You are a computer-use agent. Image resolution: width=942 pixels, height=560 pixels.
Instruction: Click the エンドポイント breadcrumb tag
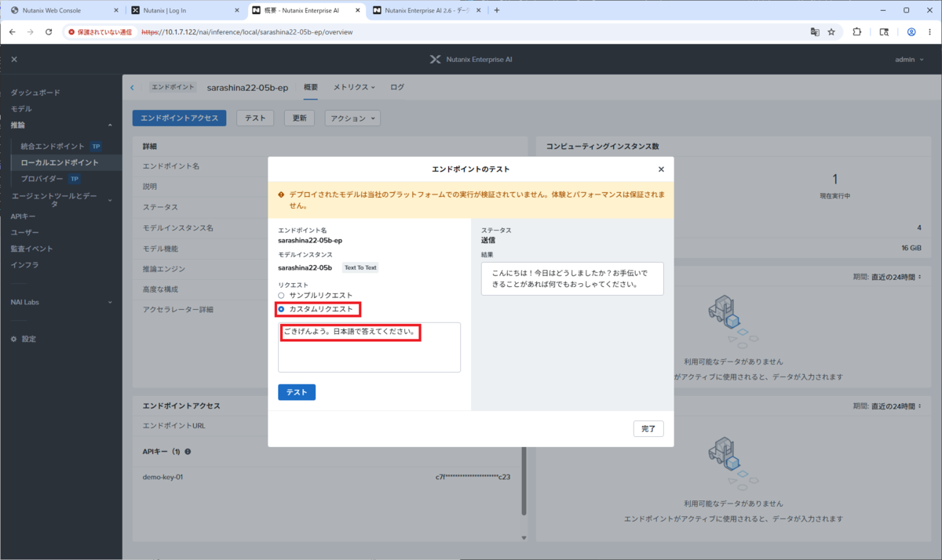173,87
